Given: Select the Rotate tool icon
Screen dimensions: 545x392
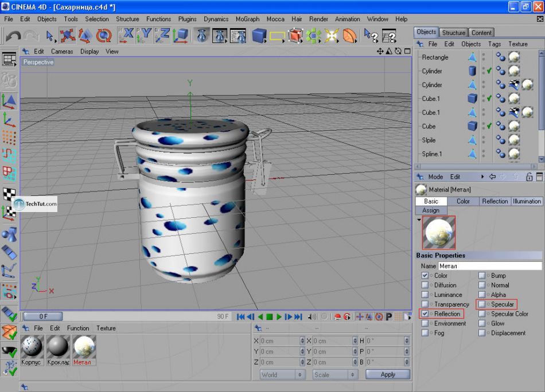Looking at the screenshot, I should (104, 36).
